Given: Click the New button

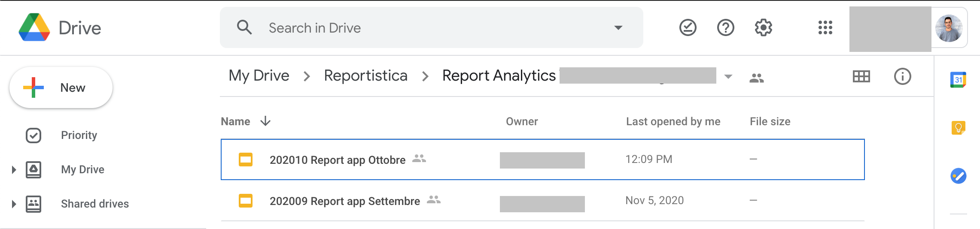Looking at the screenshot, I should pos(61,88).
